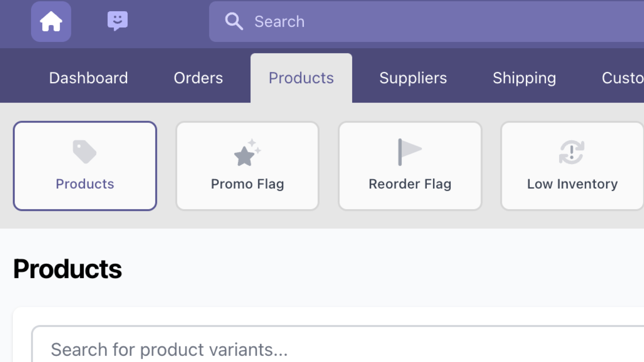Select the Products card label
The width and height of the screenshot is (644, 362).
[x=85, y=184]
